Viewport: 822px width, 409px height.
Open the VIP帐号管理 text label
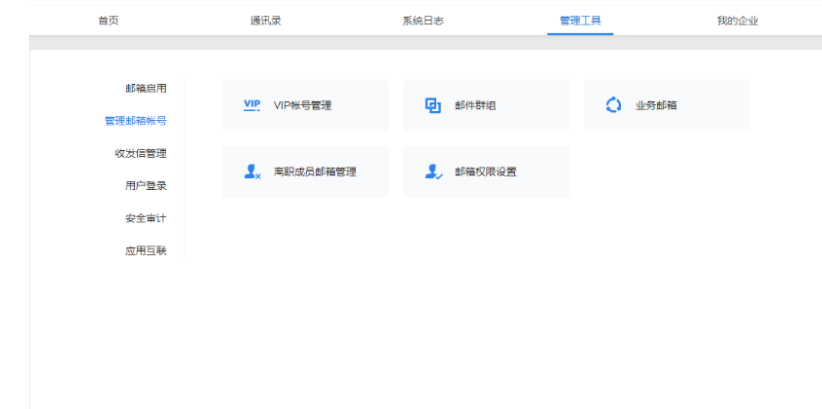tap(302, 105)
